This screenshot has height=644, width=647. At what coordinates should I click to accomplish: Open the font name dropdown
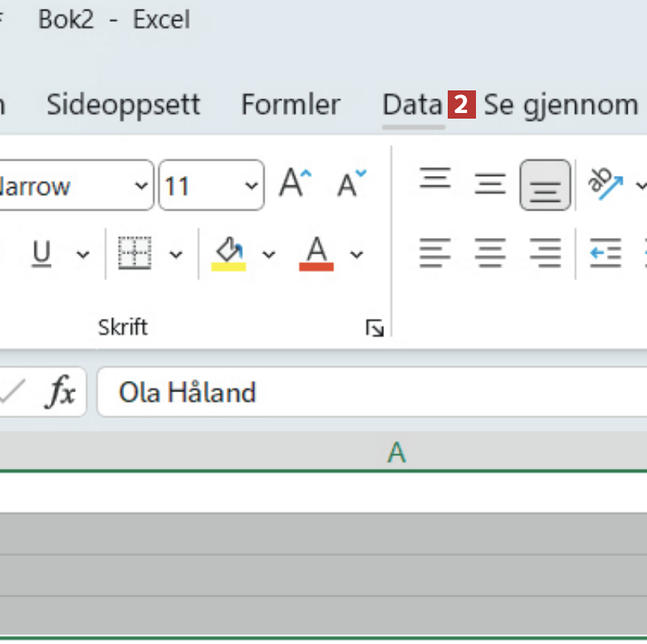click(x=141, y=186)
